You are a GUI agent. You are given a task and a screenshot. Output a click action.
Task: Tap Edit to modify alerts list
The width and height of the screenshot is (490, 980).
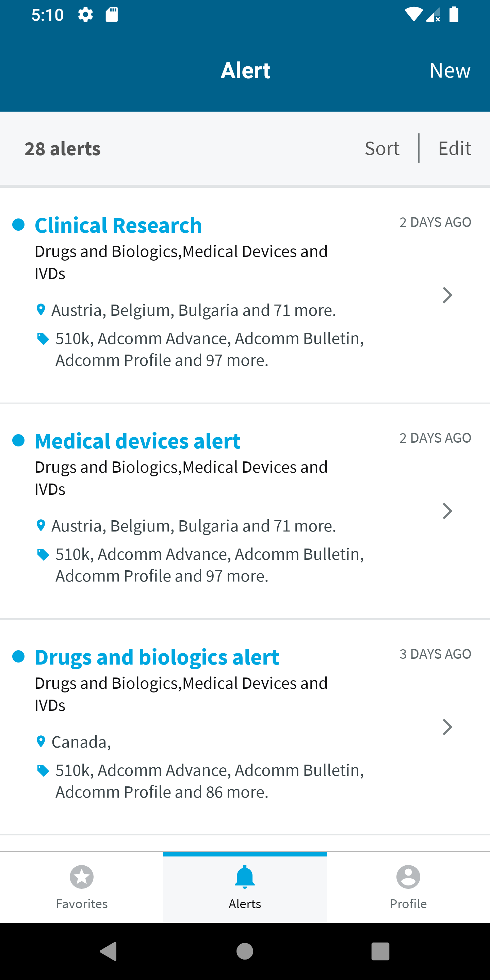click(455, 148)
